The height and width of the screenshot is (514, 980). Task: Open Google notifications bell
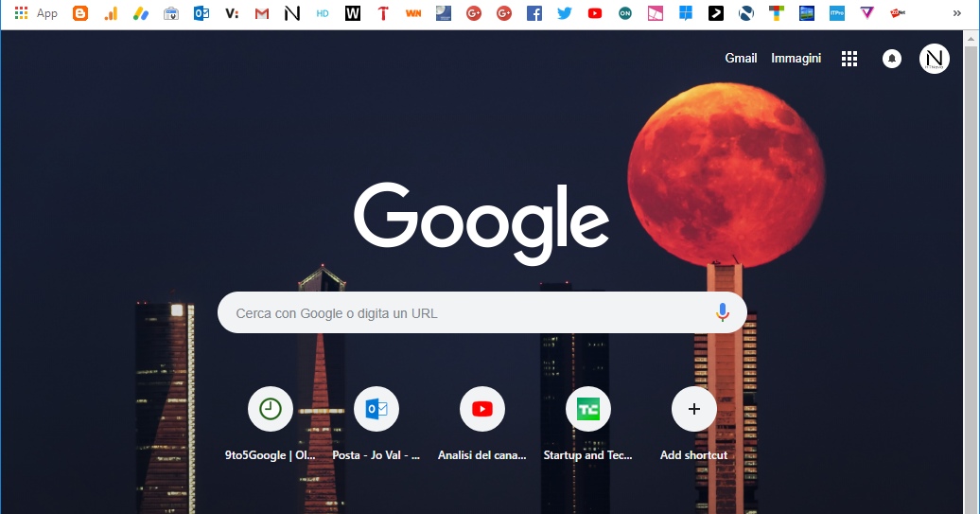(892, 59)
